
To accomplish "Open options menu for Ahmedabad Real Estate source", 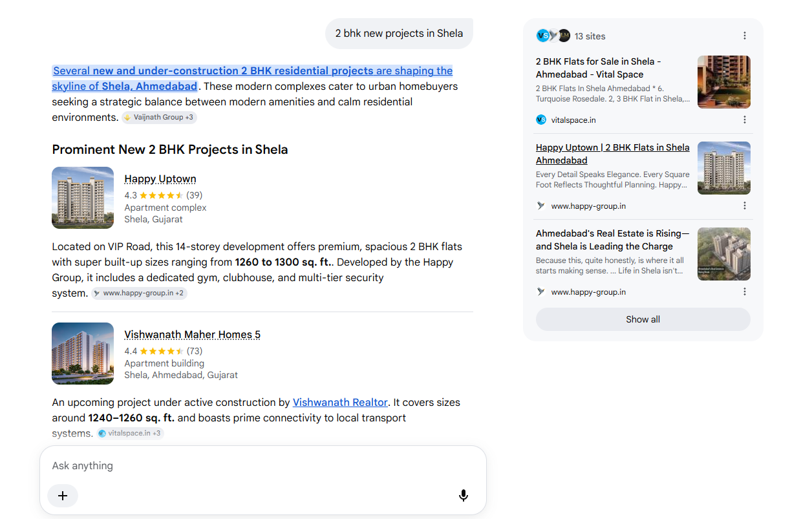I will [x=744, y=291].
